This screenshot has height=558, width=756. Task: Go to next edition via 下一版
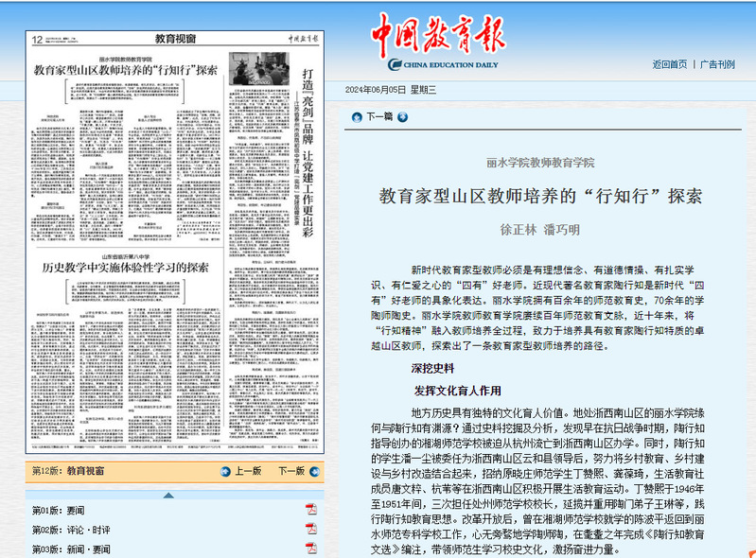tap(291, 471)
